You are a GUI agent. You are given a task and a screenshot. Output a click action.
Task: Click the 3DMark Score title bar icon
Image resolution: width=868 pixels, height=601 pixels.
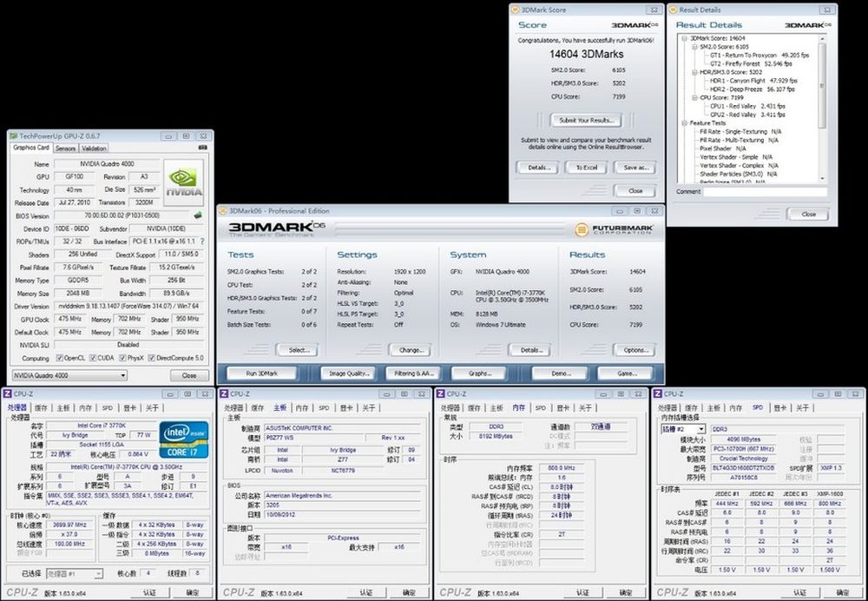coord(515,10)
